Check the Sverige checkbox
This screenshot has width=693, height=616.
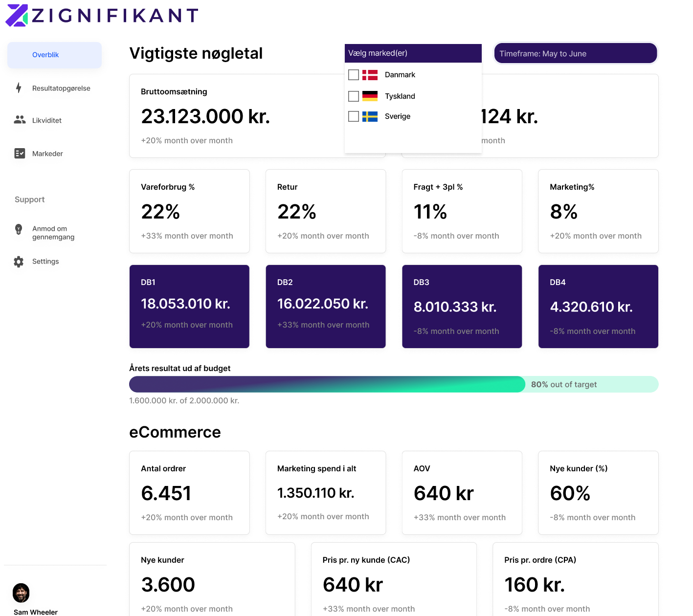click(354, 116)
